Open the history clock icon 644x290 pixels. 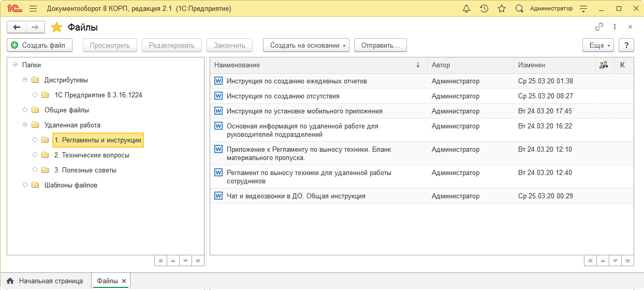coord(484,9)
